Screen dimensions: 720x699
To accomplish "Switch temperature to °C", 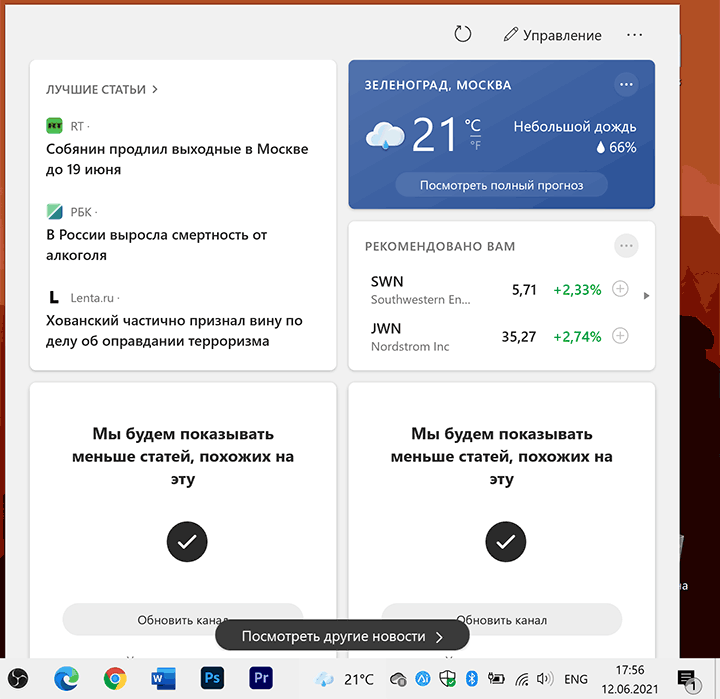I will pyautogui.click(x=472, y=125).
